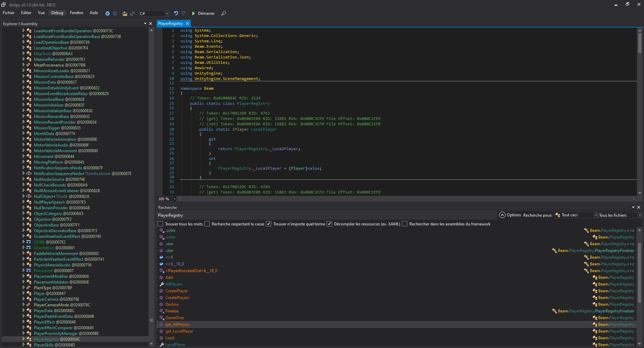Uncheck 'Décompiler les ressources' checkbox
This screenshot has height=348, width=644.
click(x=329, y=224)
